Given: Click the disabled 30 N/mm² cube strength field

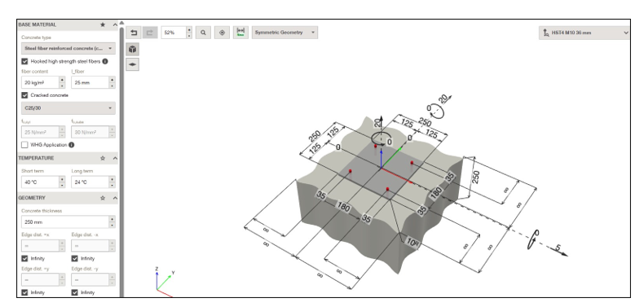Looking at the screenshot, I should (x=90, y=132).
